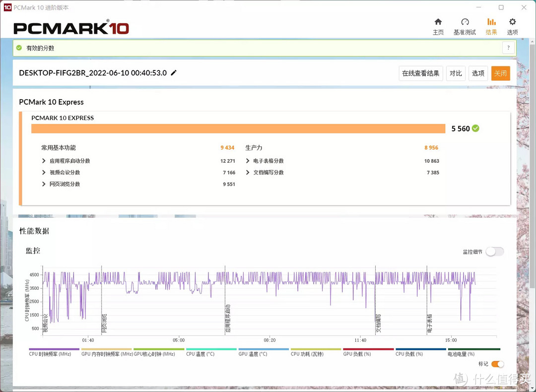Click the pencil icon to rename result

174,72
